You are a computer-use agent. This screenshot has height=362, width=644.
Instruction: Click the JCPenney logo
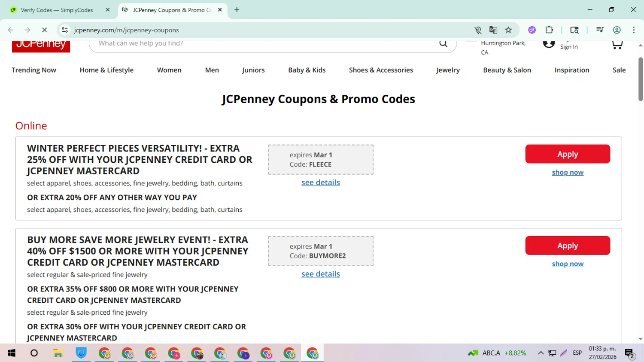[x=41, y=46]
